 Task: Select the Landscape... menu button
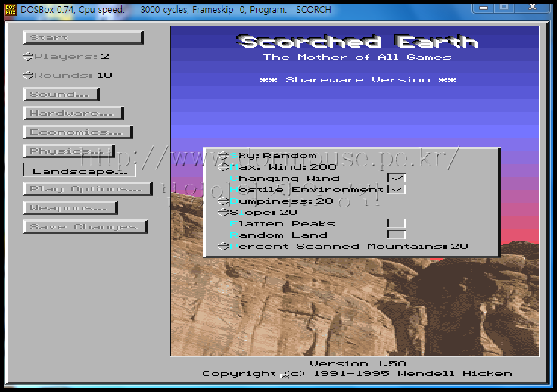(x=79, y=170)
